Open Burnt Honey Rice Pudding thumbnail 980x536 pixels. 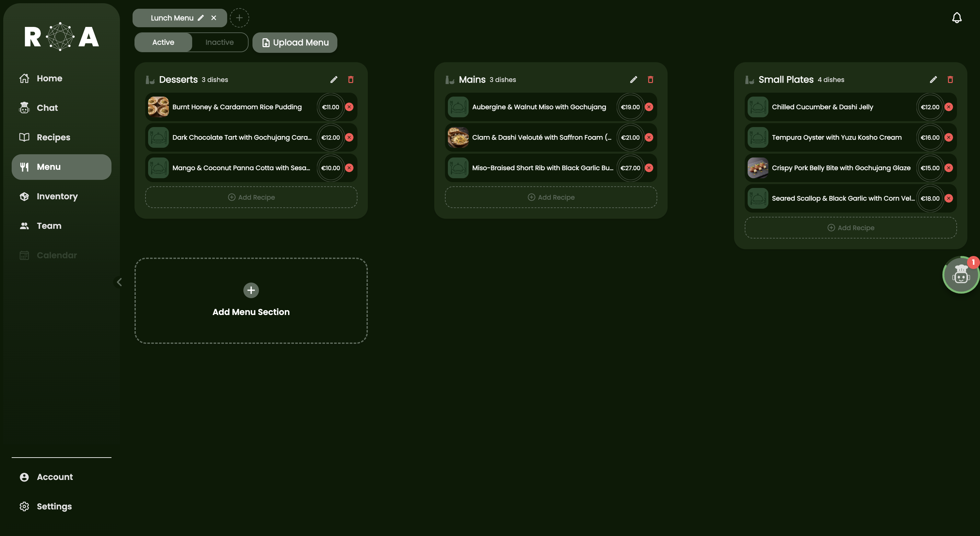(158, 107)
